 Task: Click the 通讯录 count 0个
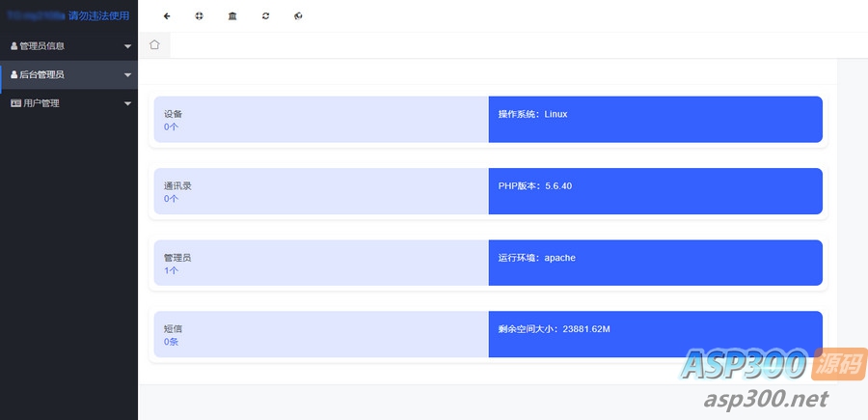(x=171, y=199)
